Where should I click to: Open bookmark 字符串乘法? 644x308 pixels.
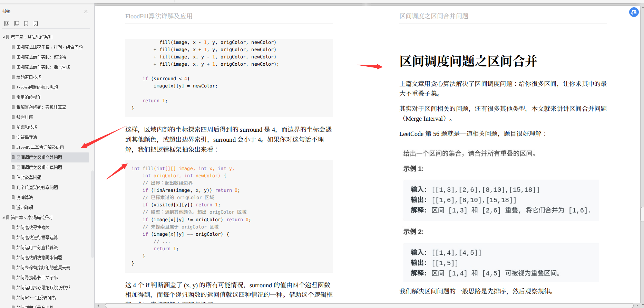(x=27, y=137)
